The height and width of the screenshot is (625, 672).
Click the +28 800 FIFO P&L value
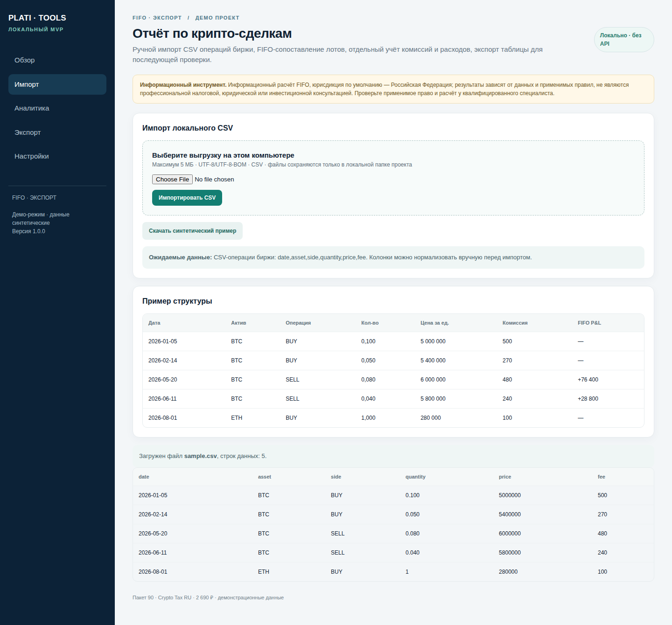[588, 399]
